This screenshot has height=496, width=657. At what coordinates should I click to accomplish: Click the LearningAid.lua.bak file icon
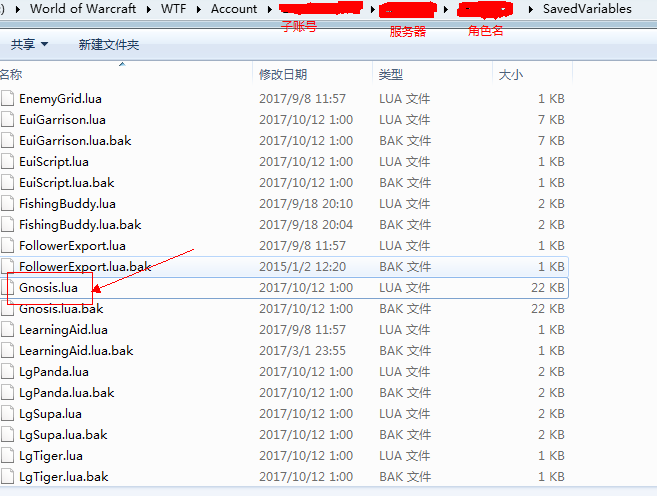(x=7, y=351)
